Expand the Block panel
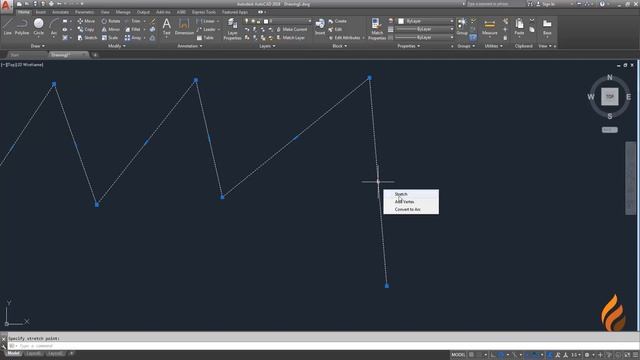Image resolution: width=640 pixels, height=360 pixels. click(x=340, y=46)
